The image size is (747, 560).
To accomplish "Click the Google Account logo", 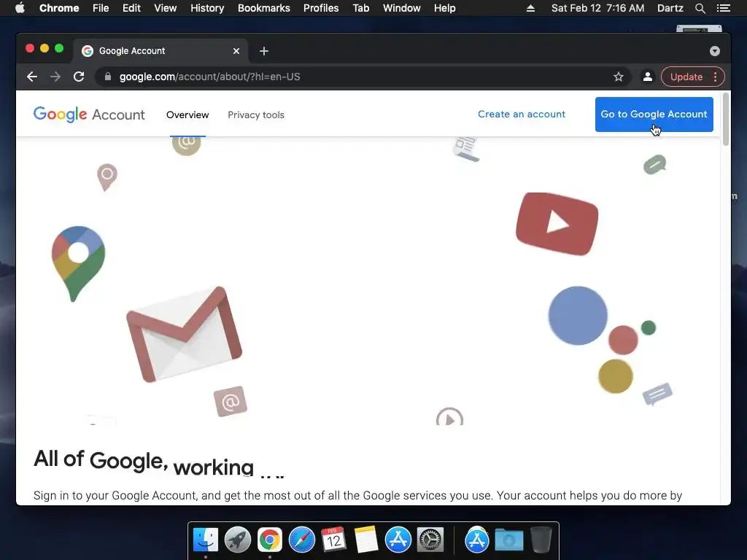I will pyautogui.click(x=89, y=114).
